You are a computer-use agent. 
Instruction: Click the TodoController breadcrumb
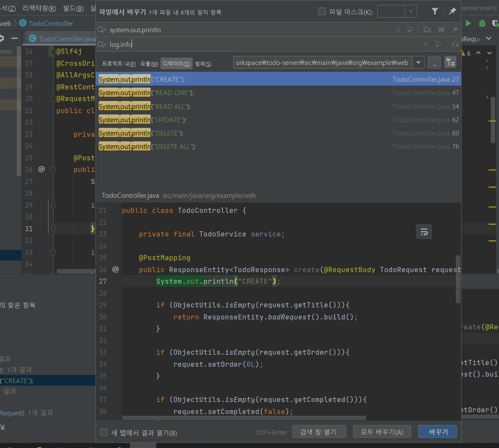46,23
